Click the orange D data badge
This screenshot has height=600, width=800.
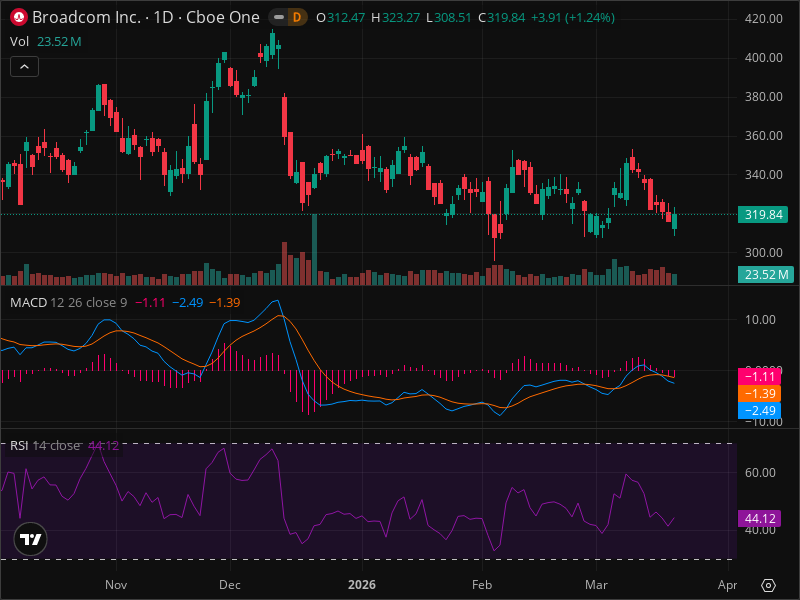coord(296,18)
